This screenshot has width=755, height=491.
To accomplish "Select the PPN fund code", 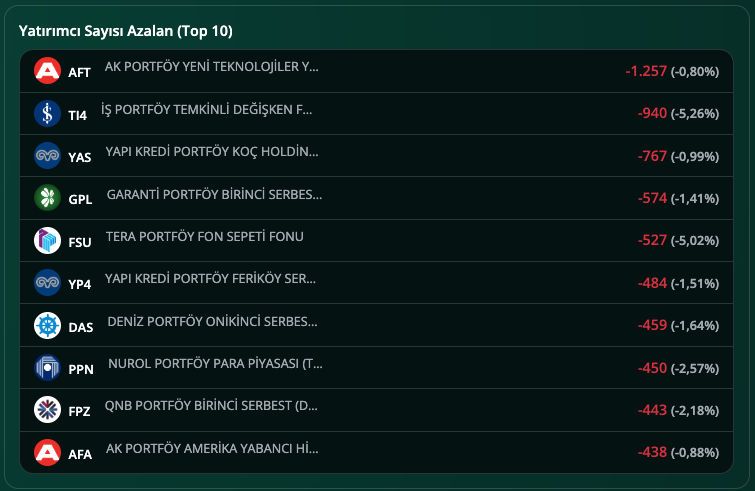I will pos(80,370).
